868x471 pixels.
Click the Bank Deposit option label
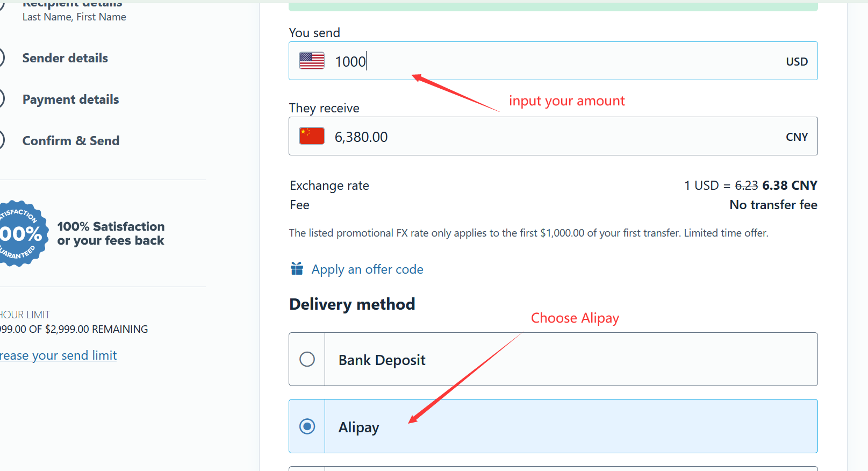click(382, 360)
